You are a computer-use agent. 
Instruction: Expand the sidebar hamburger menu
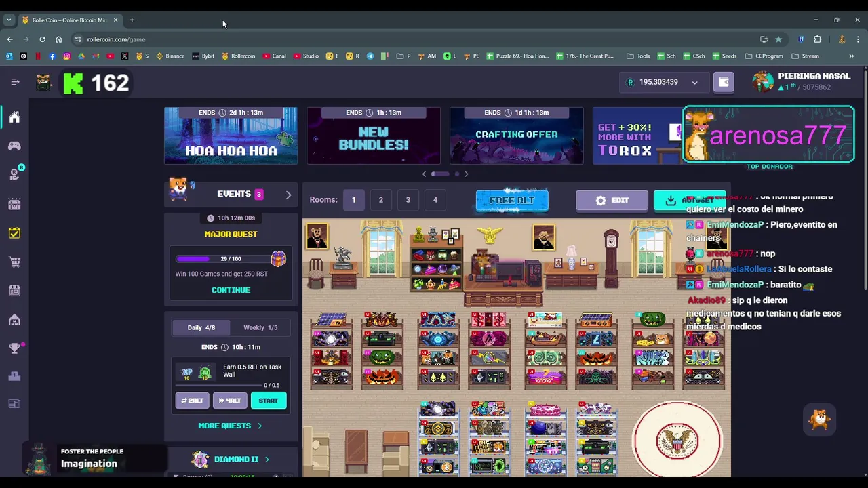(x=15, y=82)
